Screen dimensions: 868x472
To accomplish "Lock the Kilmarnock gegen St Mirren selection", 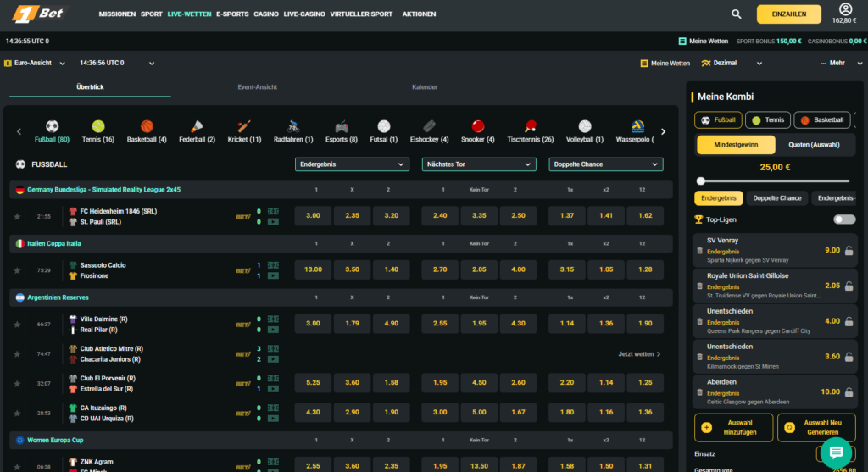I will 849,357.
